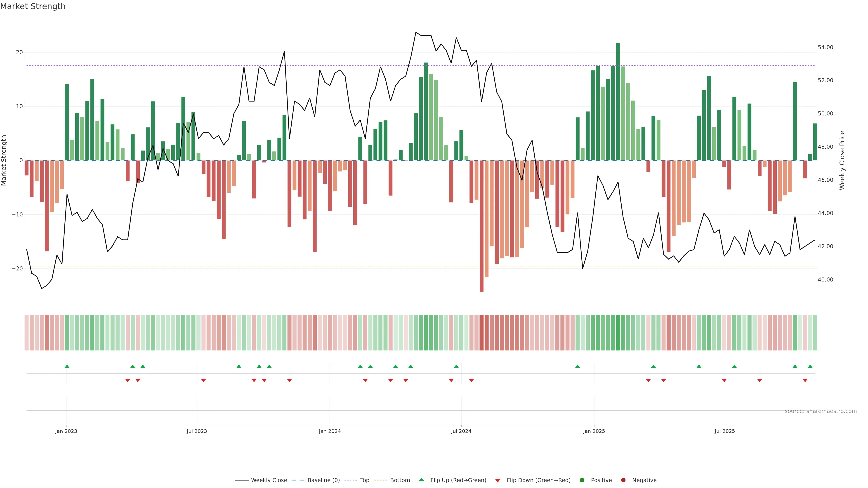
Task: Click the Jul 2024 x-axis label
Action: coord(461,431)
